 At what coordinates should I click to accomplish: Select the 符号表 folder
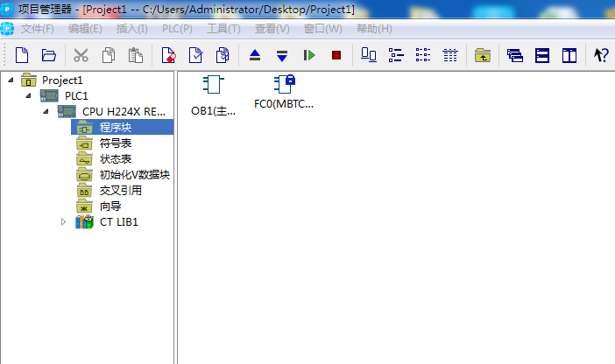[x=116, y=143]
